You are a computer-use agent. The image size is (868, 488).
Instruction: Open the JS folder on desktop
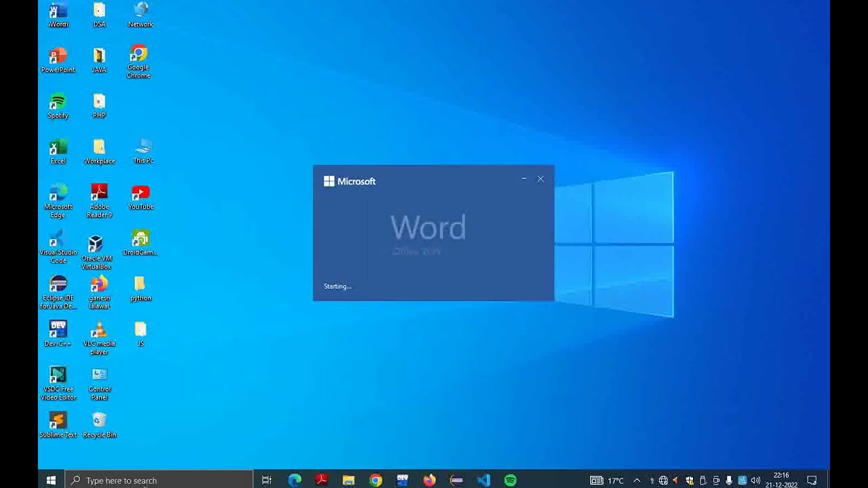(x=140, y=333)
